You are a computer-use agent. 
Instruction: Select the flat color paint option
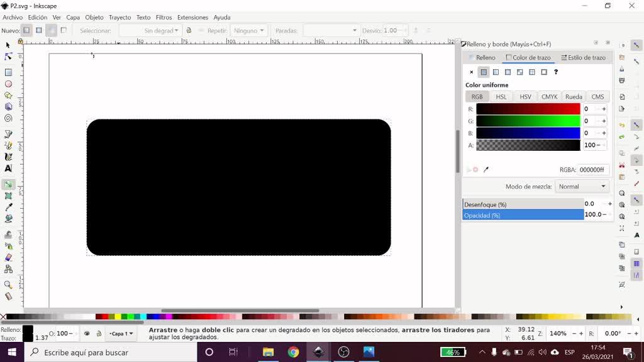coord(484,72)
